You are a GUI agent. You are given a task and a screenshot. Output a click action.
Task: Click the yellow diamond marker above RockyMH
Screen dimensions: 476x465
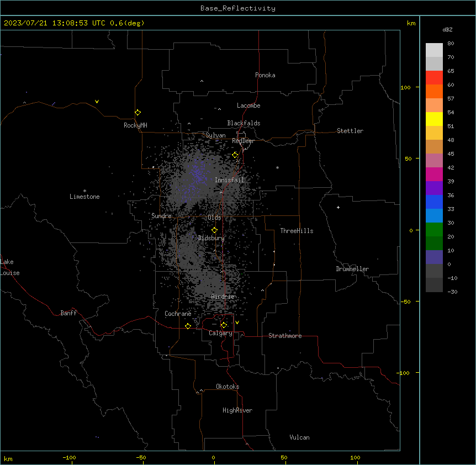tap(138, 112)
